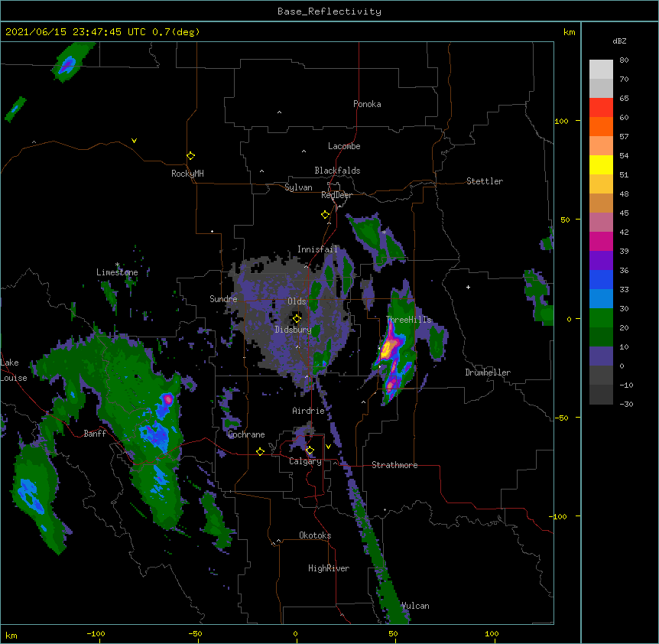Viewport: 659px width, 644px height.
Task: Click the yellow diamond marker above RockyMH
Action: click(x=190, y=156)
